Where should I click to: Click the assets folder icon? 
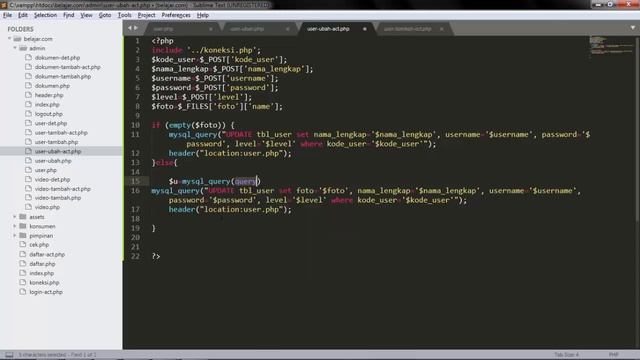23,217
